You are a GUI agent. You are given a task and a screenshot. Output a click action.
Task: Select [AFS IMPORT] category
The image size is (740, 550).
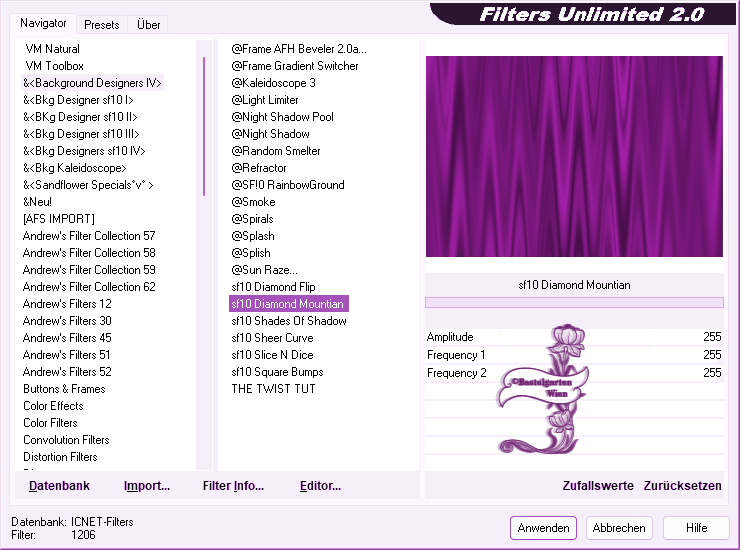(59, 219)
